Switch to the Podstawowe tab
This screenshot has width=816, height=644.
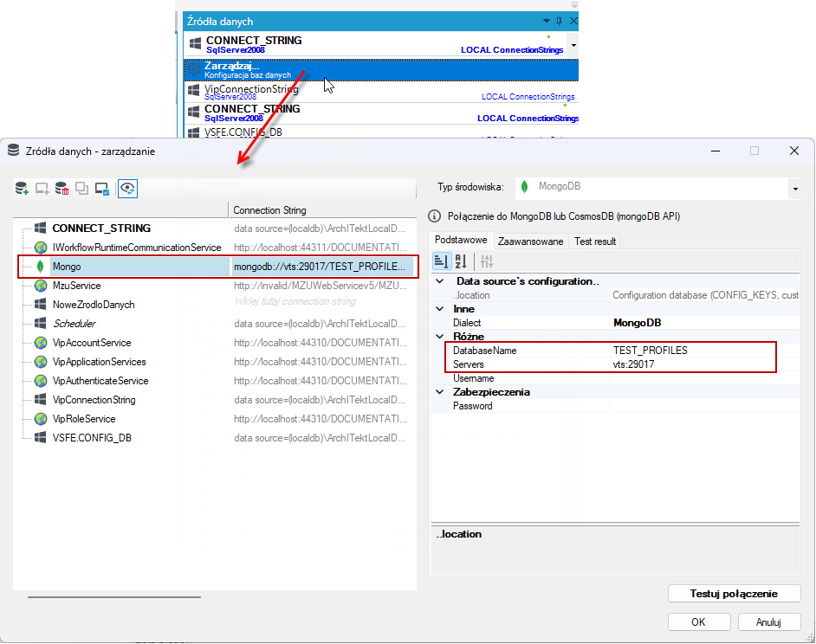coord(461,240)
